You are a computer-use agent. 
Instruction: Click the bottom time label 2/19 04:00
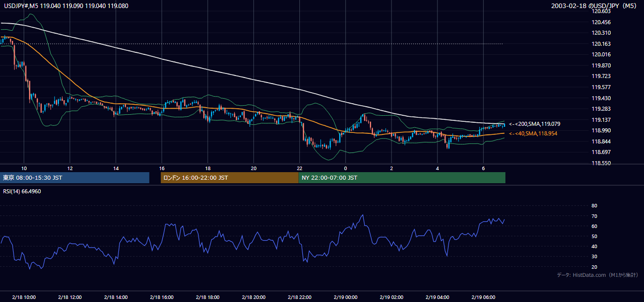pos(437,297)
